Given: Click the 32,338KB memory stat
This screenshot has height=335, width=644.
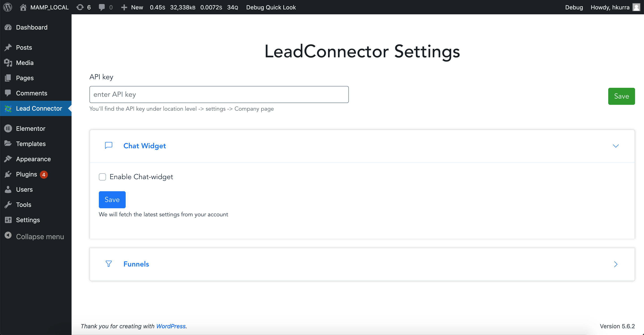Looking at the screenshot, I should [x=182, y=7].
